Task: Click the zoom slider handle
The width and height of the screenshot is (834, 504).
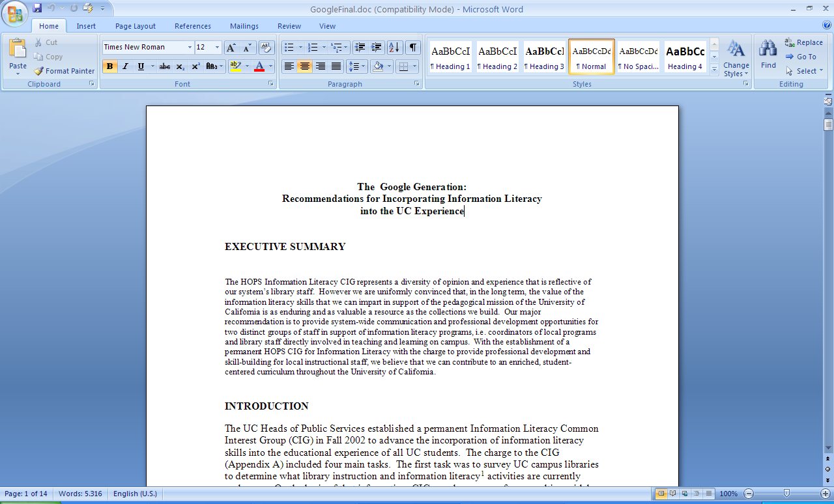Action: [x=786, y=494]
